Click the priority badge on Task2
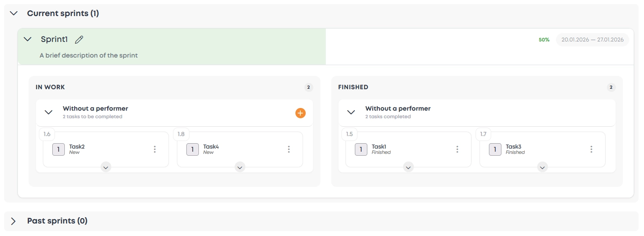Image resolution: width=644 pixels, height=236 pixels. pyautogui.click(x=59, y=149)
